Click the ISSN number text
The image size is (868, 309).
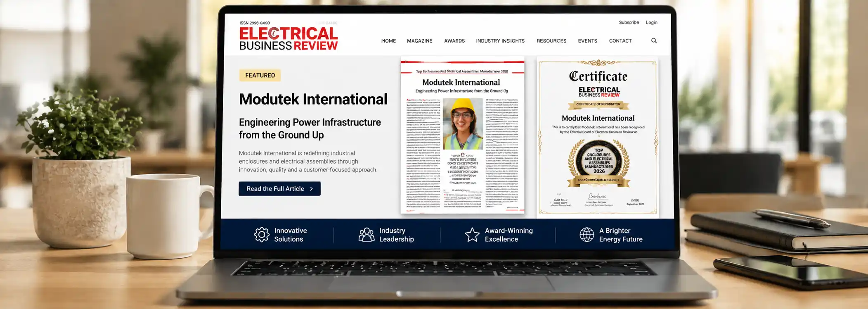[255, 23]
